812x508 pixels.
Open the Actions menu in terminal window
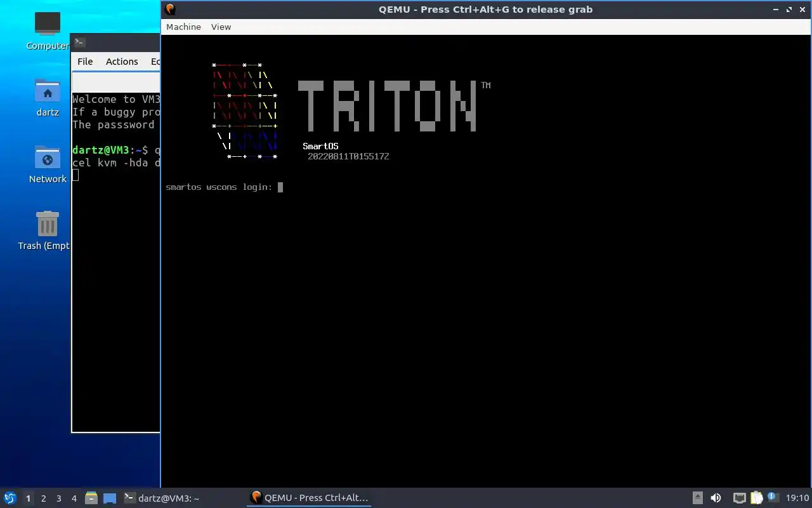[x=122, y=62]
